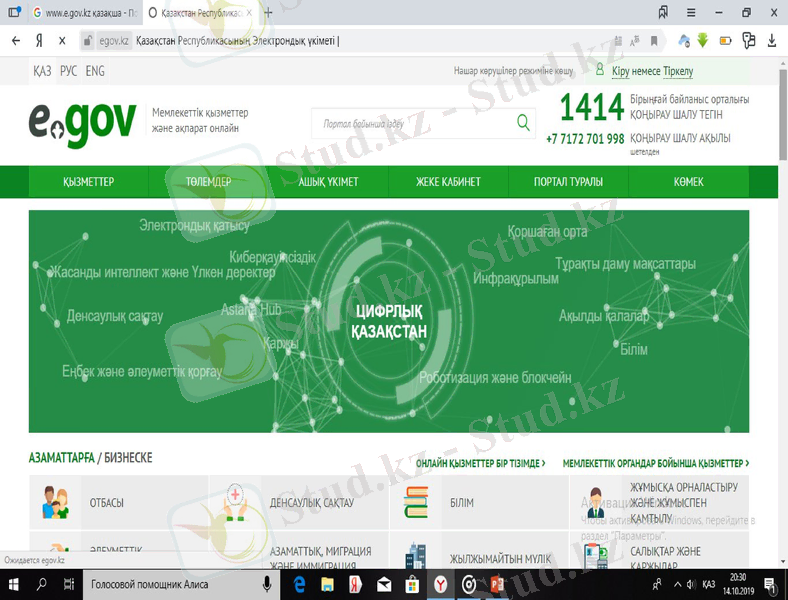Switch site language to ENG
This screenshot has width=788, height=600.
coord(95,71)
